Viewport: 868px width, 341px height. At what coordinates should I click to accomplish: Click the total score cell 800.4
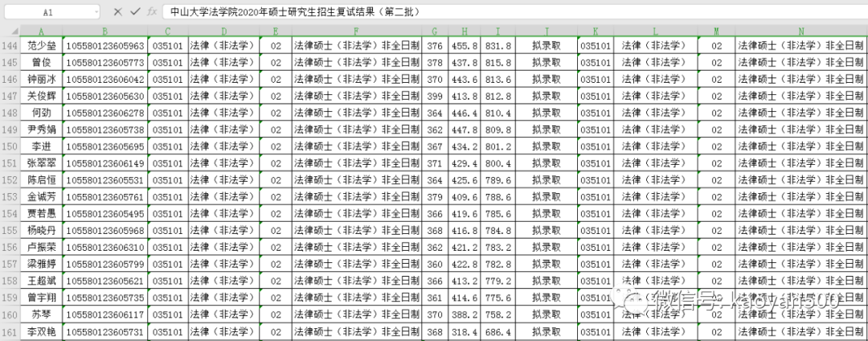[497, 163]
